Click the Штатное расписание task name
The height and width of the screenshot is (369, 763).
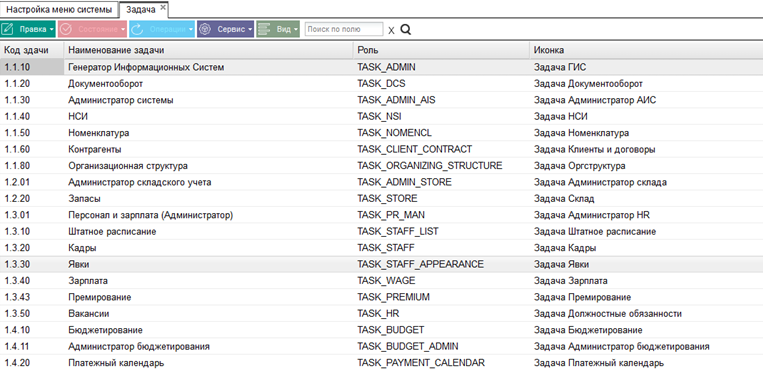[x=112, y=232]
